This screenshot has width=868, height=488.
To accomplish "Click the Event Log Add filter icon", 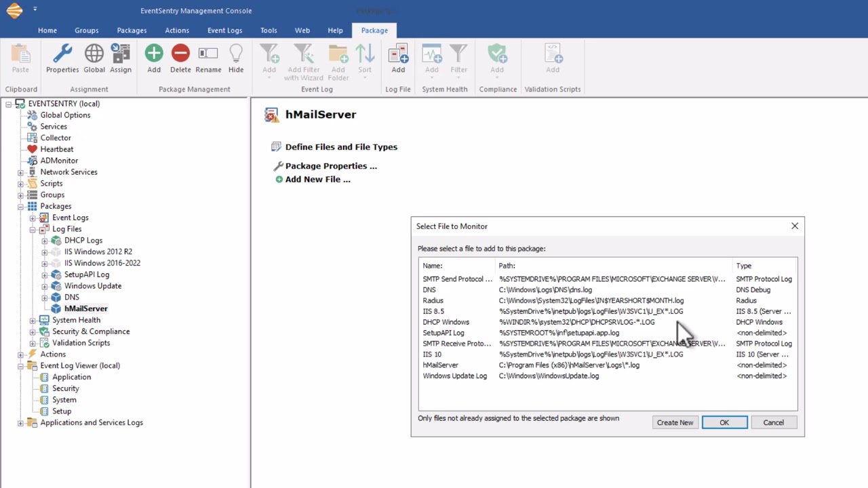I will (x=269, y=54).
